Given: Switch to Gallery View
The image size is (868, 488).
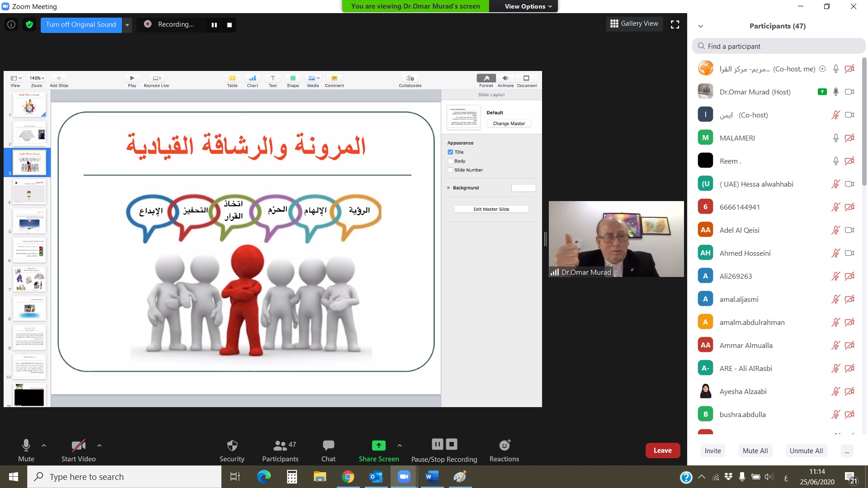Looking at the screenshot, I should pyautogui.click(x=634, y=23).
